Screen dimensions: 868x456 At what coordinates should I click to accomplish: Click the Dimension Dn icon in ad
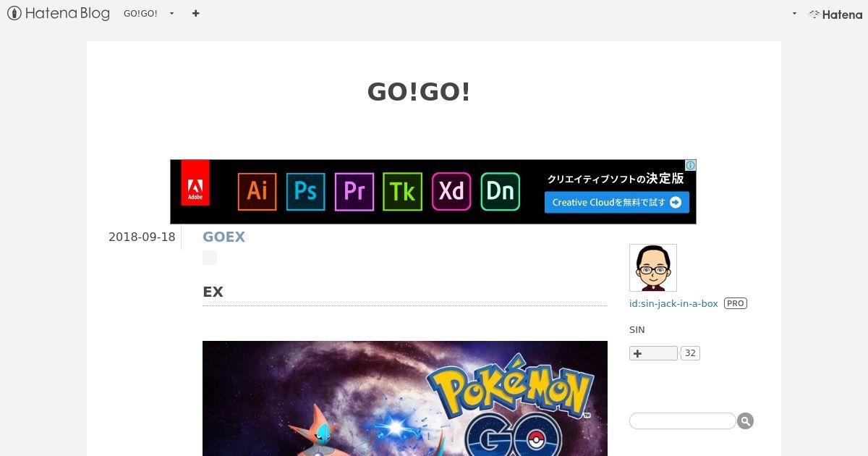point(501,191)
